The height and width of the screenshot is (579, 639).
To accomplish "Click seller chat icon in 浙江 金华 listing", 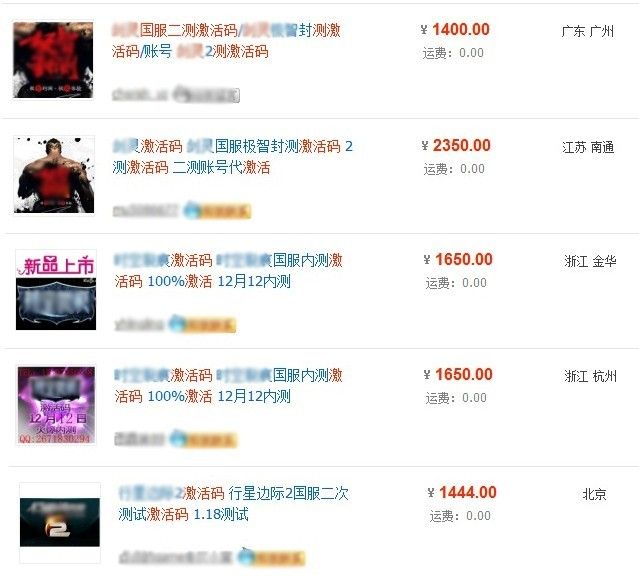I will 203,325.
